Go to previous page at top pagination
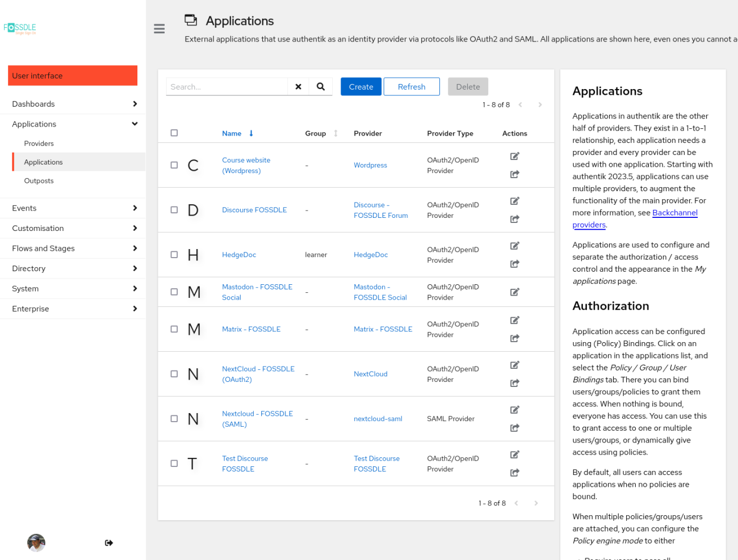Viewport: 738px width, 560px height. click(x=520, y=105)
